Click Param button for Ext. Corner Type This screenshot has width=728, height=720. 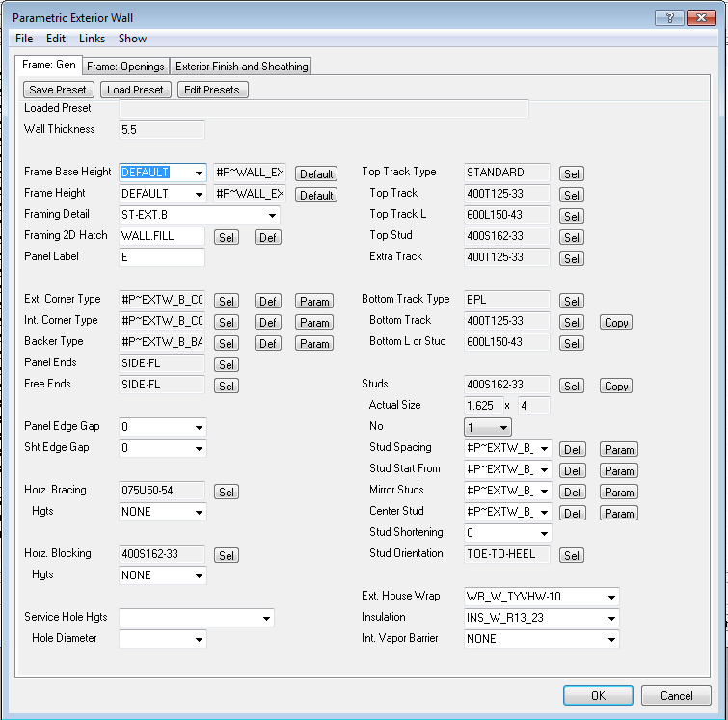click(x=314, y=302)
